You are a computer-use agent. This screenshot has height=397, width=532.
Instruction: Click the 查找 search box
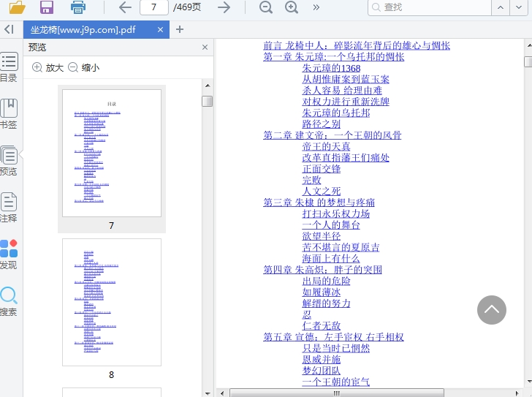[430, 7]
